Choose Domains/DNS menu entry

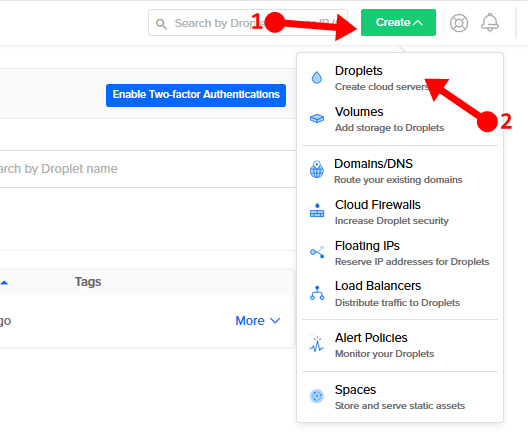[400, 171]
